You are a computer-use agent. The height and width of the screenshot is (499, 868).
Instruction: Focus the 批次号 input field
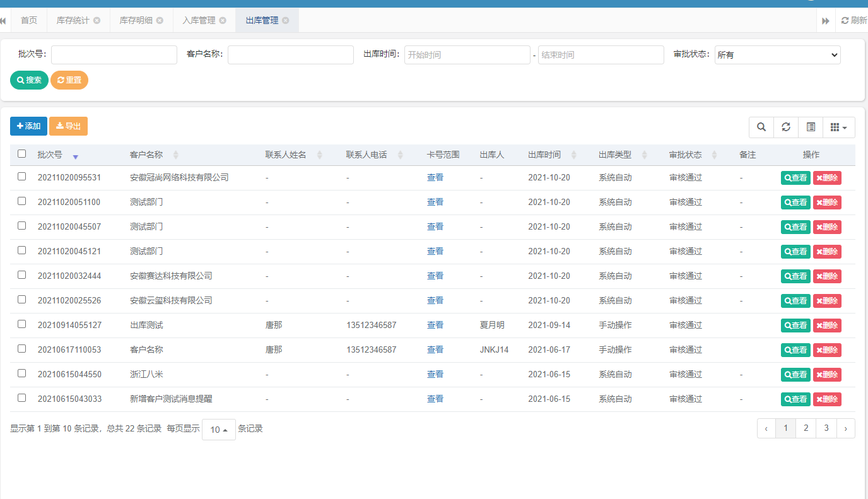pyautogui.click(x=114, y=55)
